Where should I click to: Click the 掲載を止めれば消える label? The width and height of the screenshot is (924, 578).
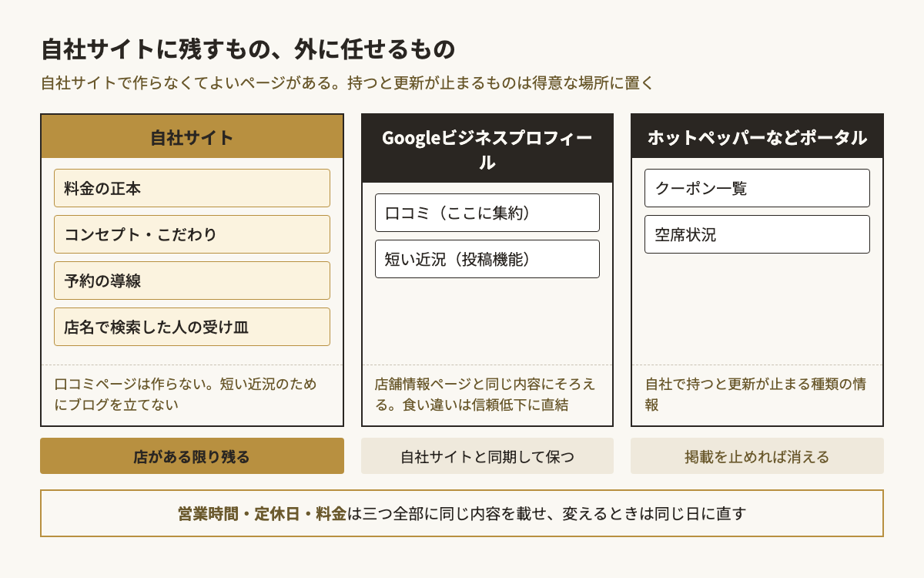click(757, 456)
